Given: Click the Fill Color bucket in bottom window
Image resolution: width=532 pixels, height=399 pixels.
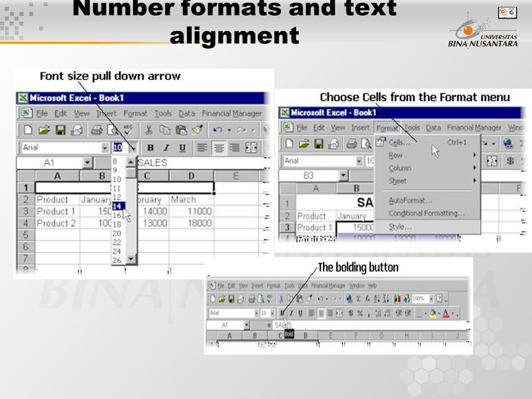Looking at the screenshot, I should tap(433, 313).
